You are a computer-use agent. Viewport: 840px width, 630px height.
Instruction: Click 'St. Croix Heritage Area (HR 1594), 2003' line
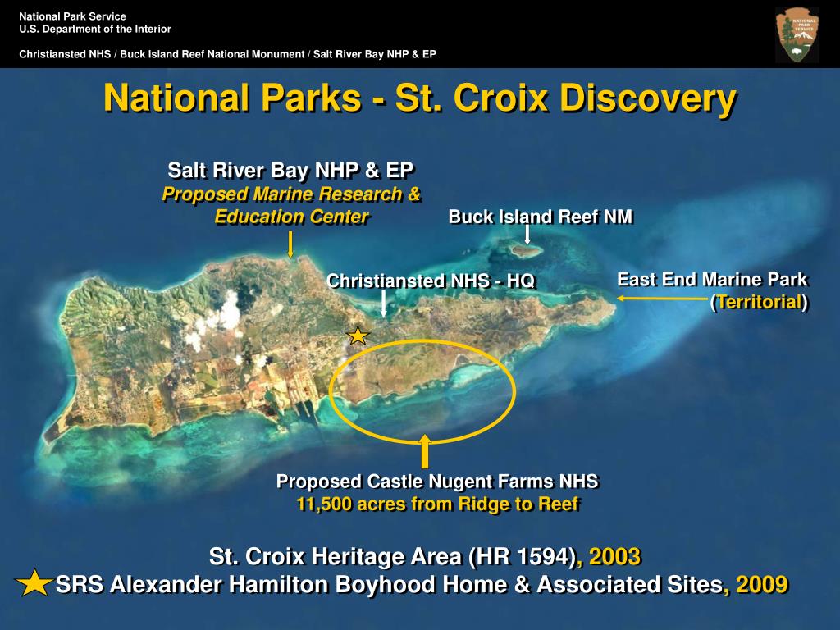[425, 557]
